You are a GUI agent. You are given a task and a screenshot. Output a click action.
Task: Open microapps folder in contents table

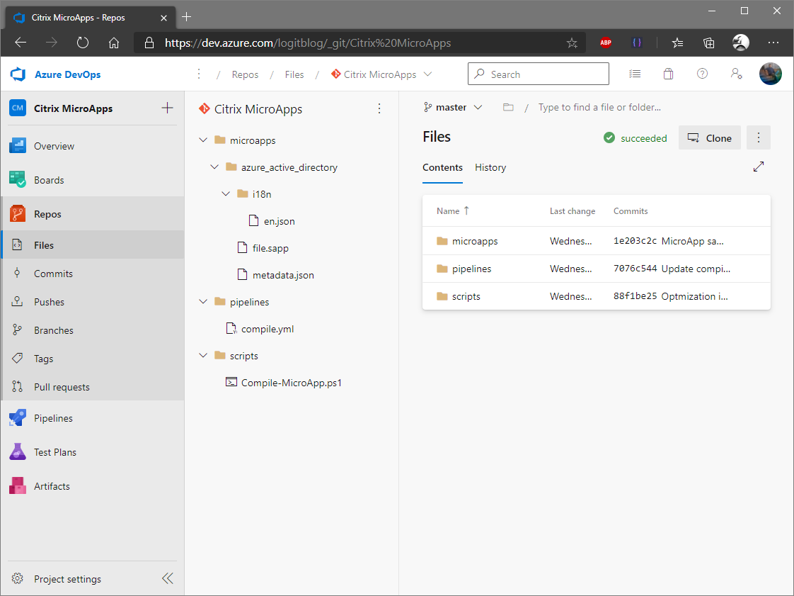pos(474,241)
